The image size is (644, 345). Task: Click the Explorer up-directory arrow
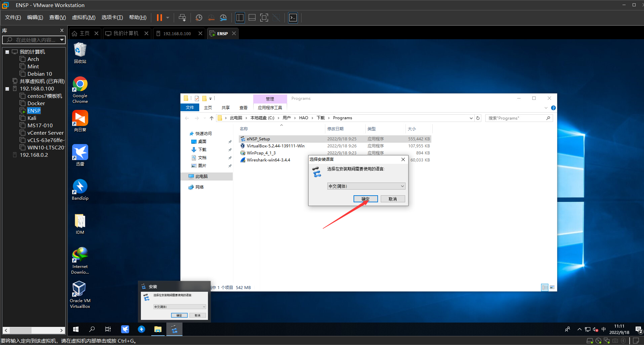212,118
